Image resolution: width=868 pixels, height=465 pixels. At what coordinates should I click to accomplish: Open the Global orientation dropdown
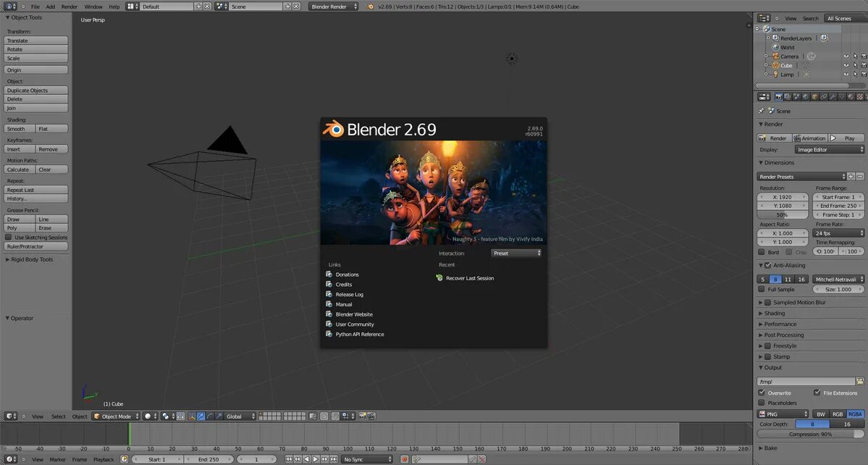240,416
